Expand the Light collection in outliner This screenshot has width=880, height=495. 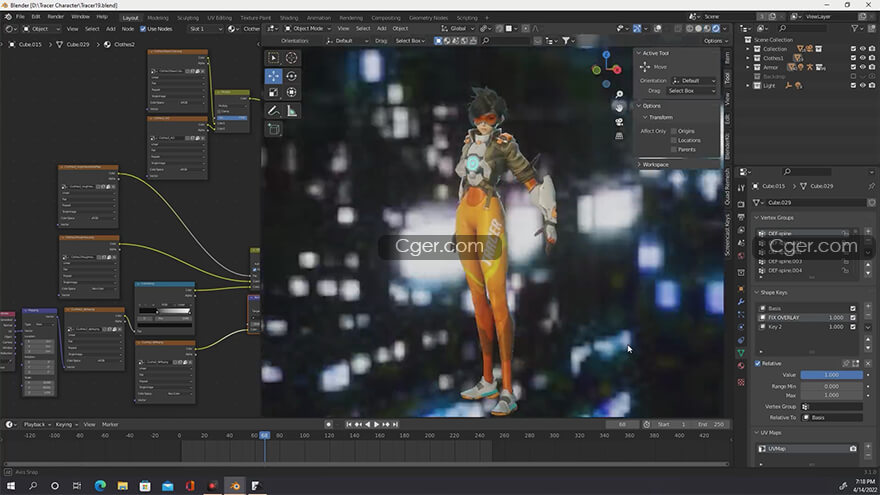coord(748,86)
